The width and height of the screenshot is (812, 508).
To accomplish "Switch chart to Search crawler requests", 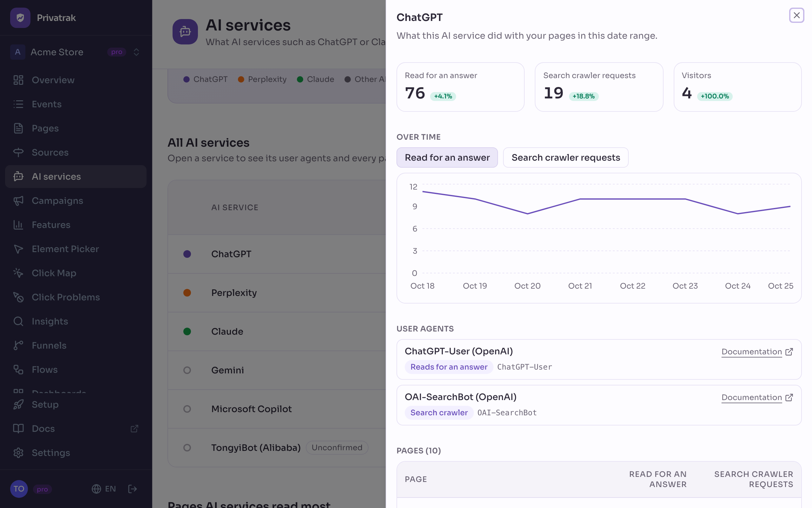I will tap(565, 157).
